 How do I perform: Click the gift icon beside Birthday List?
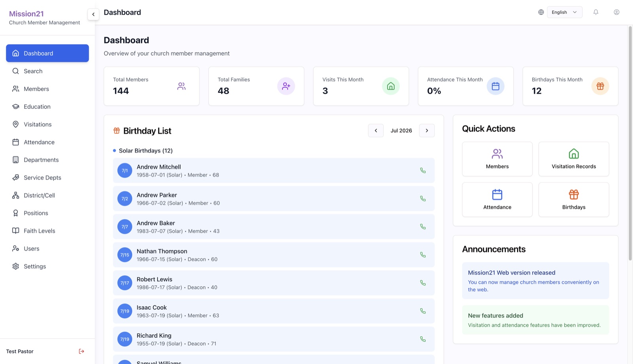click(117, 131)
